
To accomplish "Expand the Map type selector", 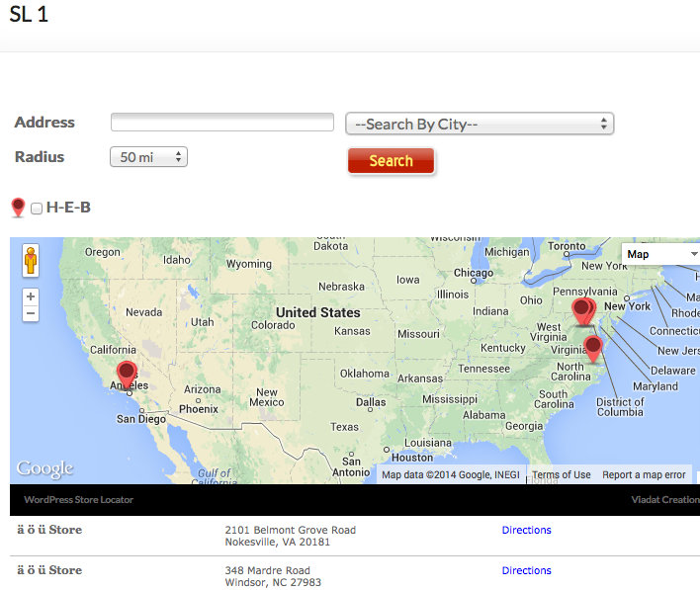I will click(660, 254).
